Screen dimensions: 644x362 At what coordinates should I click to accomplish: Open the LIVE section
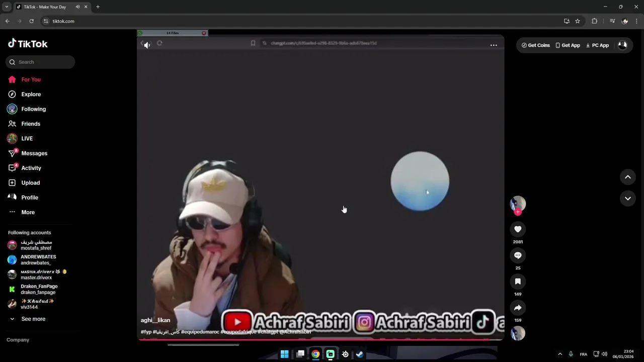click(x=20, y=138)
